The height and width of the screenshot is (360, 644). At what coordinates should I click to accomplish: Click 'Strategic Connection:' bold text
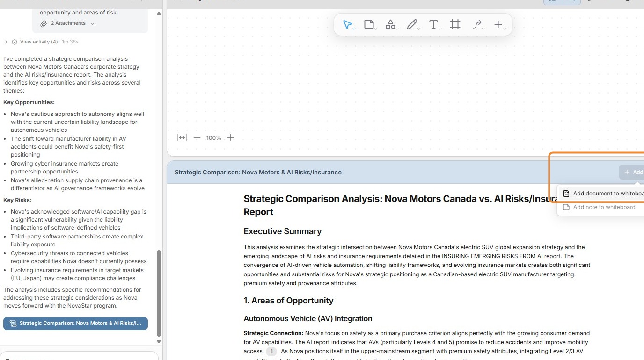[x=274, y=333]
